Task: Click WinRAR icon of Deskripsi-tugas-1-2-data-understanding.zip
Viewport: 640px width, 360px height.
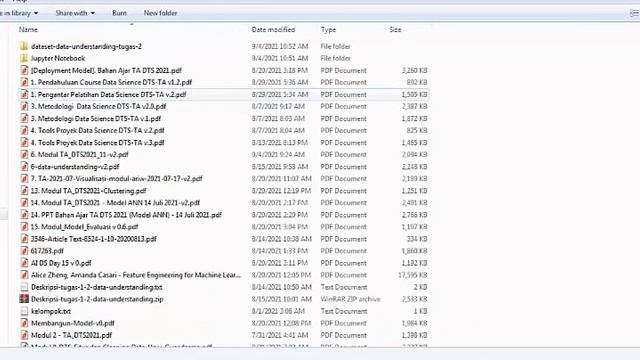Action: (24, 299)
